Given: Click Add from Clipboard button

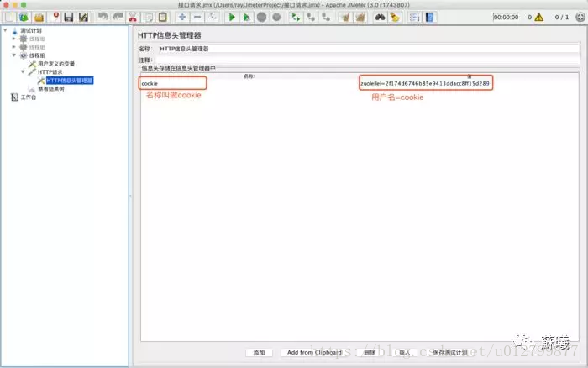Looking at the screenshot, I should coord(314,353).
